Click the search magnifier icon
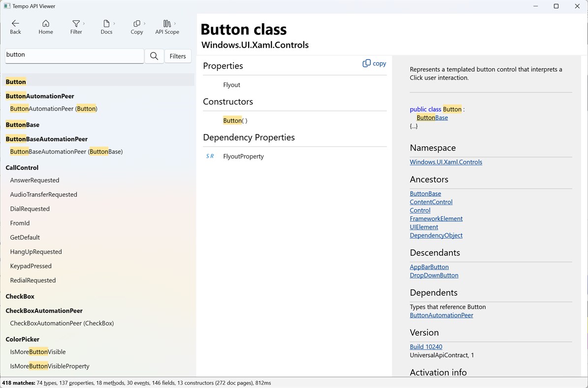 [x=154, y=56]
